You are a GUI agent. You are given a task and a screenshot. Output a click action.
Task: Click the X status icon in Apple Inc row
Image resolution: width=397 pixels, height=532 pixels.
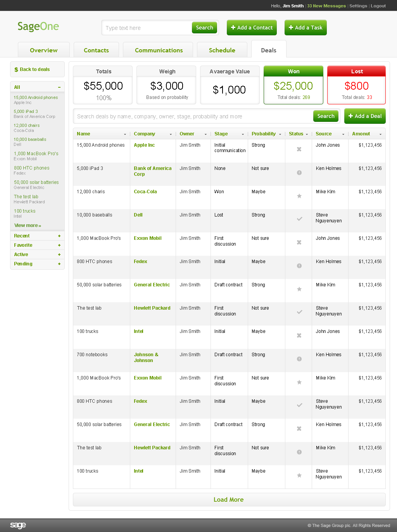click(299, 149)
